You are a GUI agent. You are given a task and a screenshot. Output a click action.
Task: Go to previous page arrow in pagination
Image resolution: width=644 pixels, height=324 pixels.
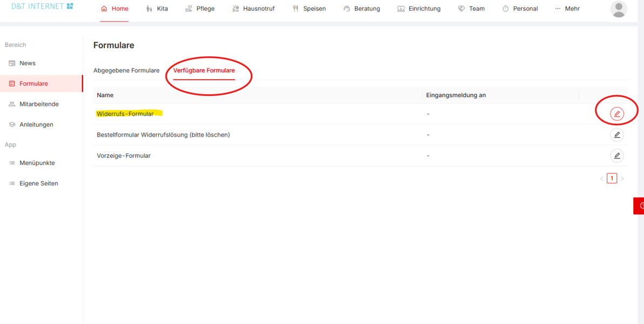click(x=602, y=179)
